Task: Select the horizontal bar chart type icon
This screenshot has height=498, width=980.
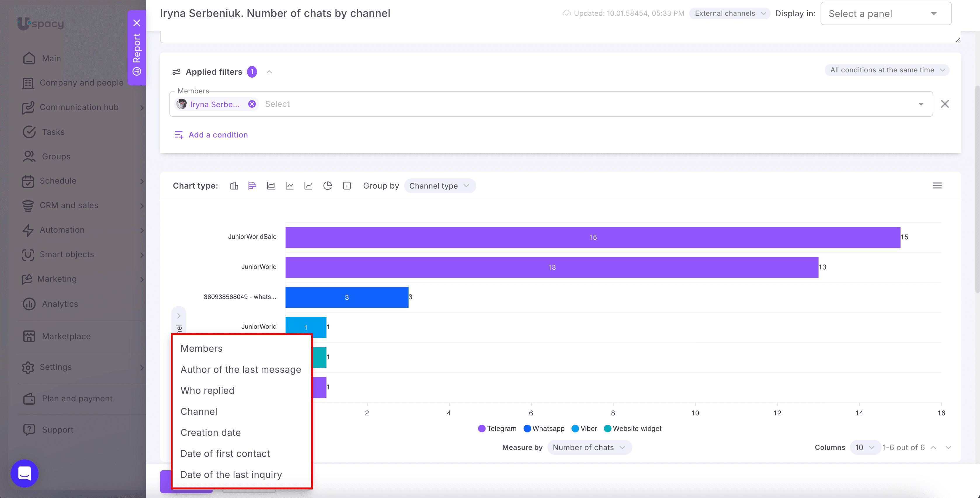Action: (x=252, y=186)
